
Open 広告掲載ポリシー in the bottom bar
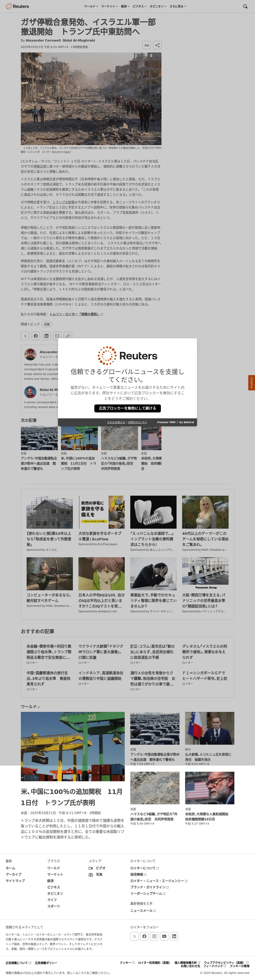pyautogui.click(x=46, y=963)
